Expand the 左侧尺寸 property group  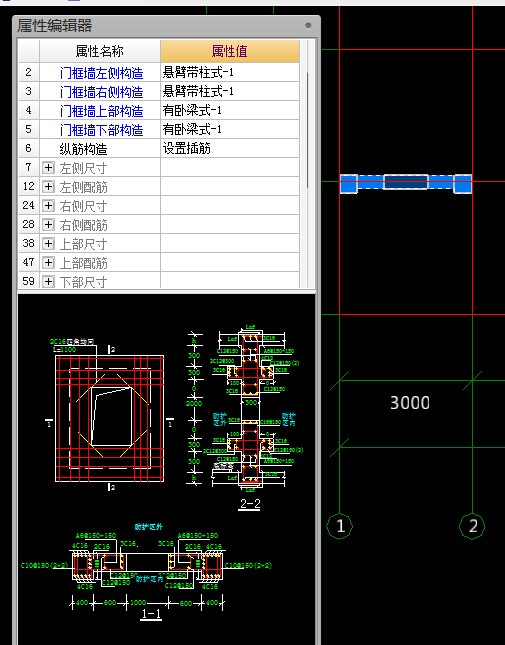[x=49, y=167]
